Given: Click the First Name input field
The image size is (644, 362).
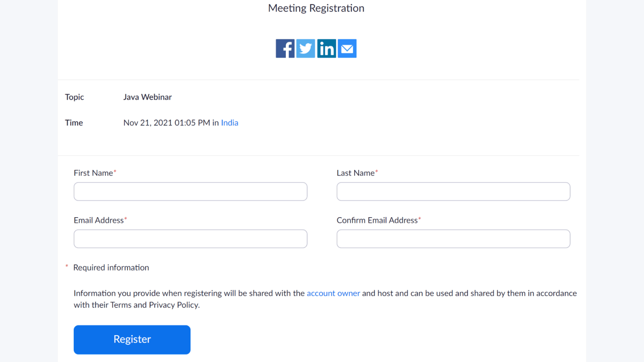Looking at the screenshot, I should 190,191.
